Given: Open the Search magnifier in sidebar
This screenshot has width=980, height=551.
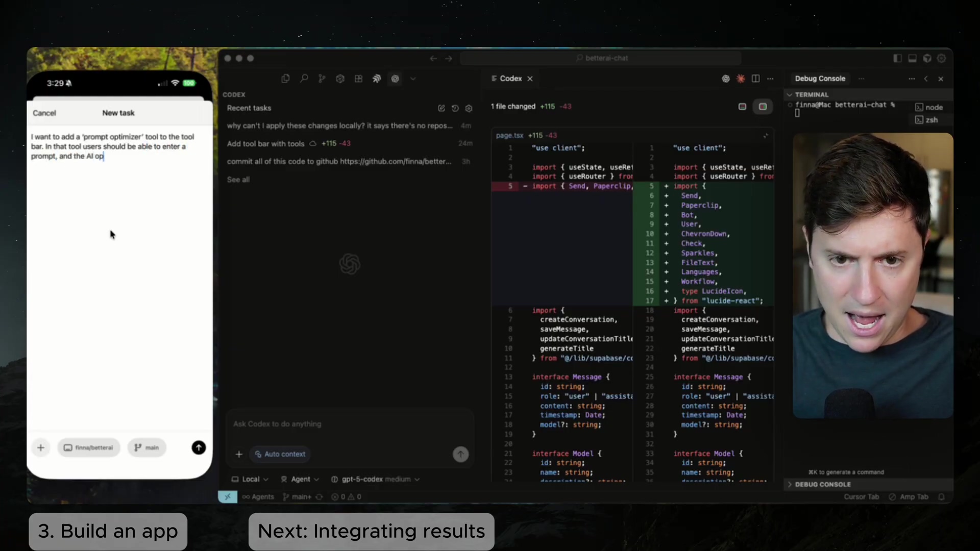Looking at the screenshot, I should 304,79.
